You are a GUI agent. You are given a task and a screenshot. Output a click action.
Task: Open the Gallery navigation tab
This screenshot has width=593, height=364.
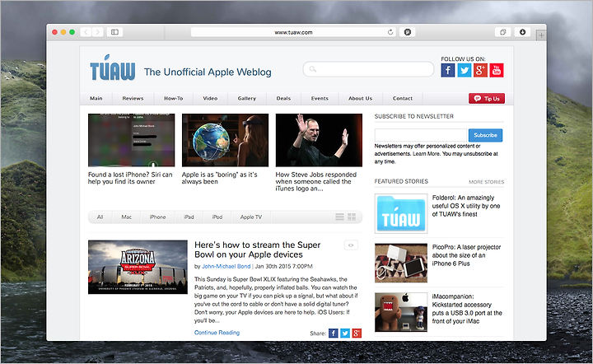[246, 98]
